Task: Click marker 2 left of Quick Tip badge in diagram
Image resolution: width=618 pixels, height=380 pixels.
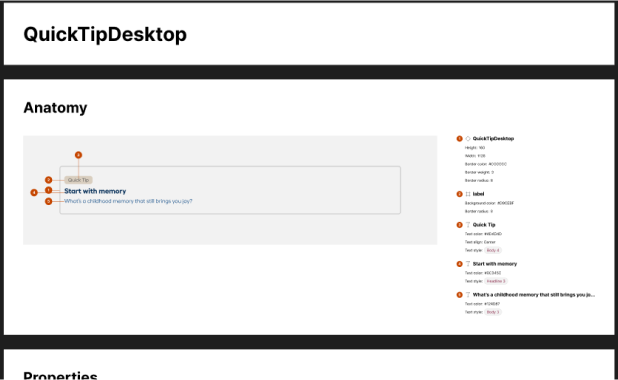Action: [x=48, y=180]
